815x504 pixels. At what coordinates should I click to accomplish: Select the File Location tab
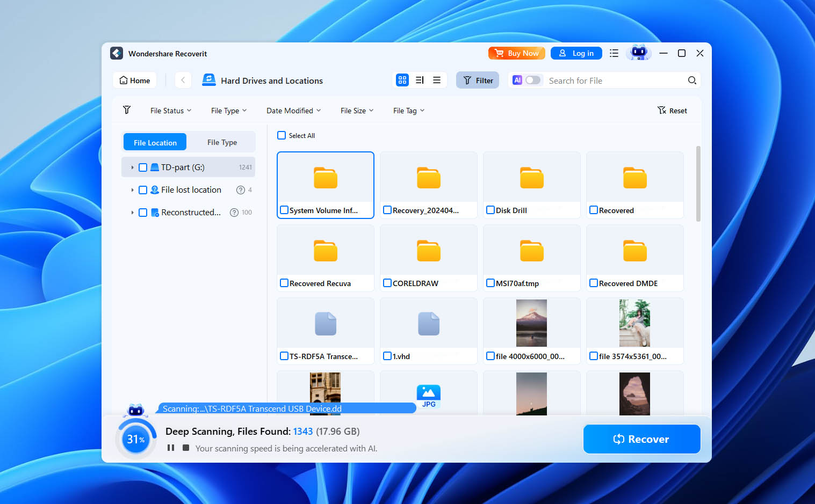(x=155, y=142)
